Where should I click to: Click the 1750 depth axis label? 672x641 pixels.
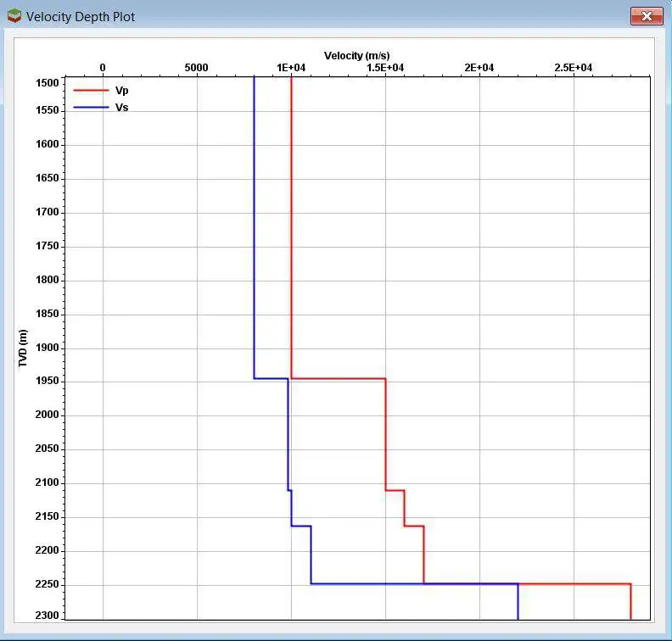[48, 246]
